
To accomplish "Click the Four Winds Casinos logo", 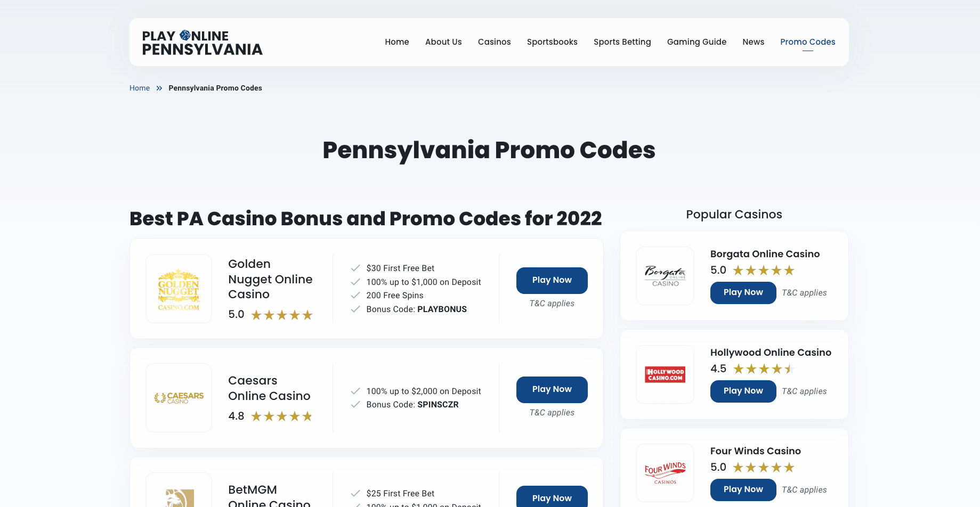I will click(x=665, y=473).
